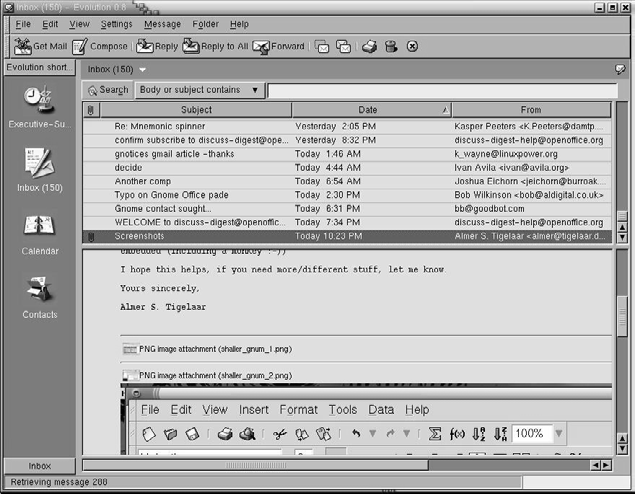Expand the Inbox (150) folder dropdown arrow

tap(142, 69)
